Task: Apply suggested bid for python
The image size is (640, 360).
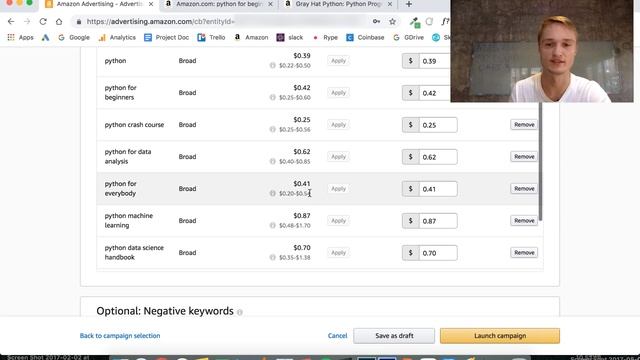Action: pos(338,61)
